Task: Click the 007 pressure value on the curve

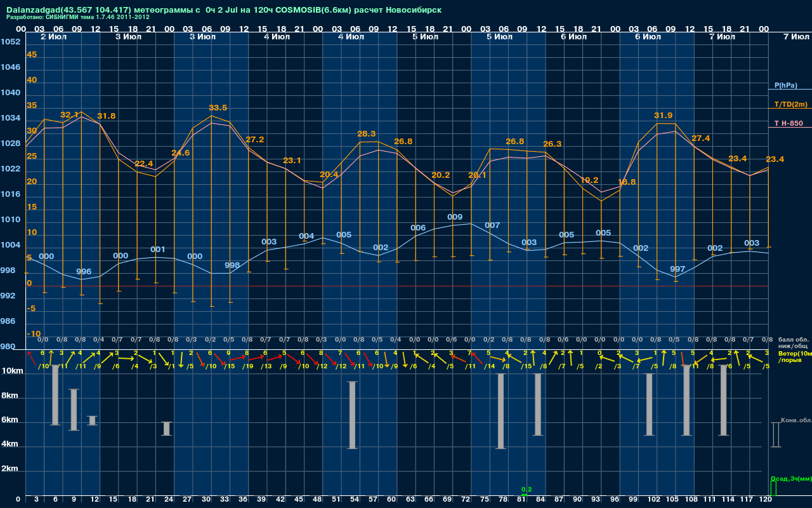Action: coord(492,225)
